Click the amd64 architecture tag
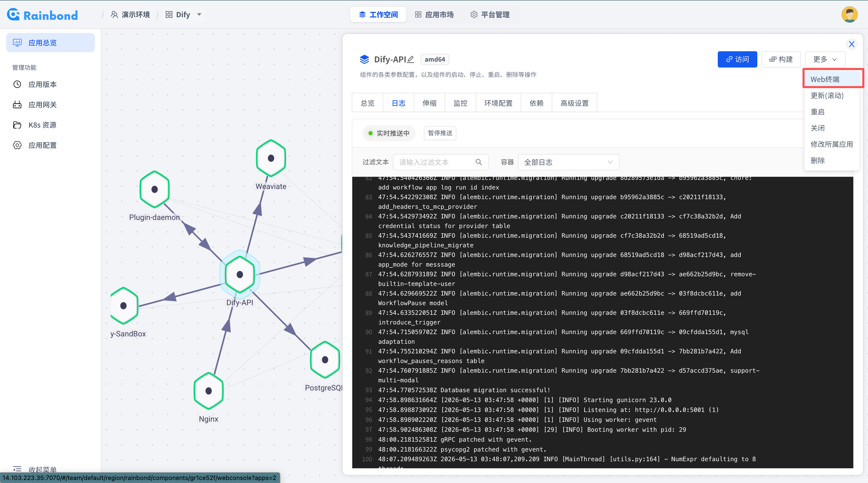868x483 pixels. coord(435,59)
